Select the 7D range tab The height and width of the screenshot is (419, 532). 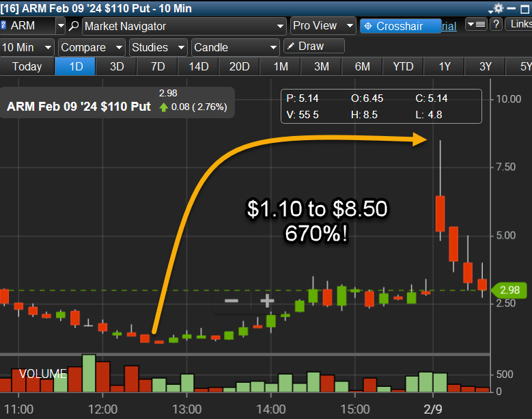point(158,66)
